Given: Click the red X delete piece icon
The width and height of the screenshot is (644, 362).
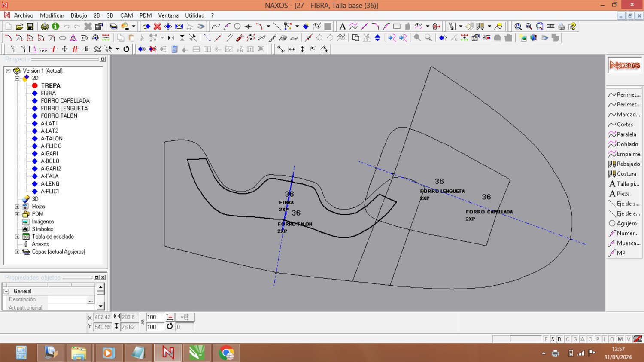Looking at the screenshot, I should [x=157, y=27].
